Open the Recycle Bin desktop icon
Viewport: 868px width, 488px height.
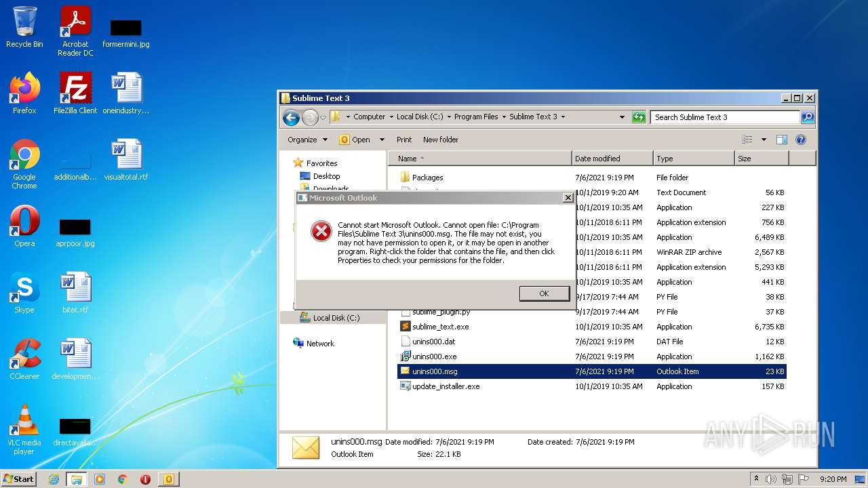(x=24, y=27)
